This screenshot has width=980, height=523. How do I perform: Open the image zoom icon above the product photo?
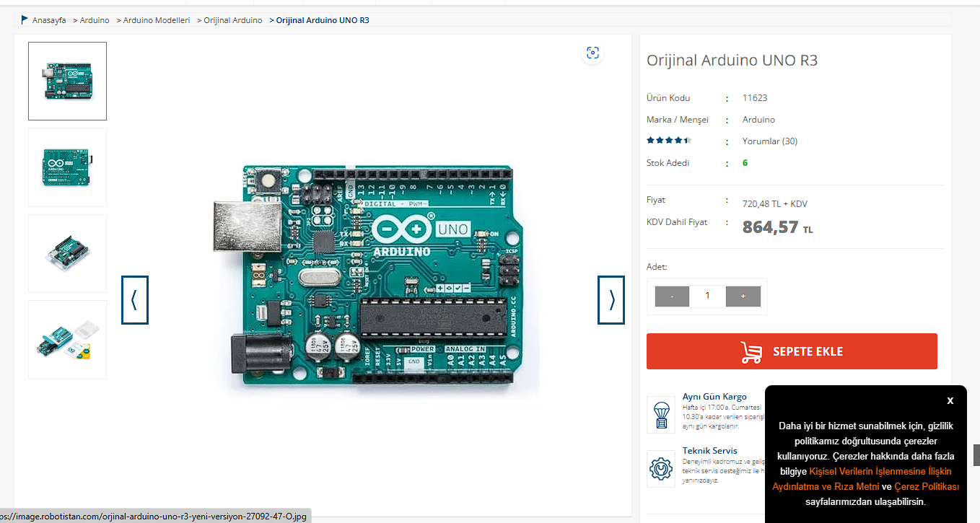(592, 53)
